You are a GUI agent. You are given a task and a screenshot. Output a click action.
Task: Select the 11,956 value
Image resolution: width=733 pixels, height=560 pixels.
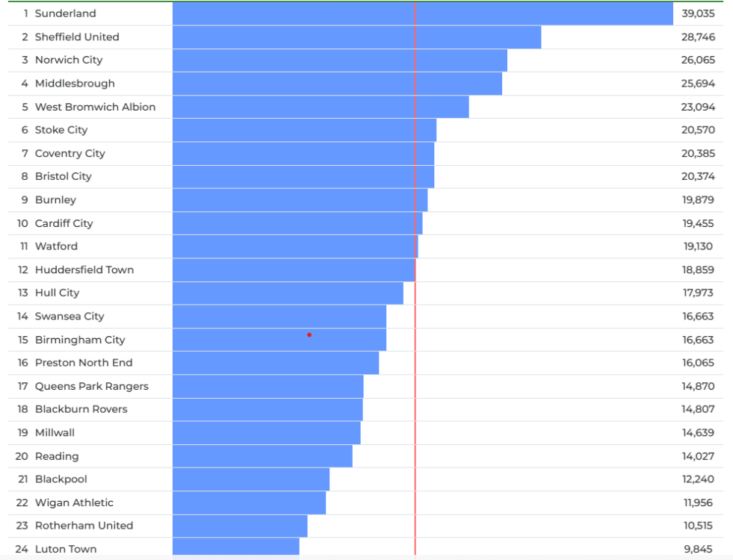pyautogui.click(x=698, y=503)
